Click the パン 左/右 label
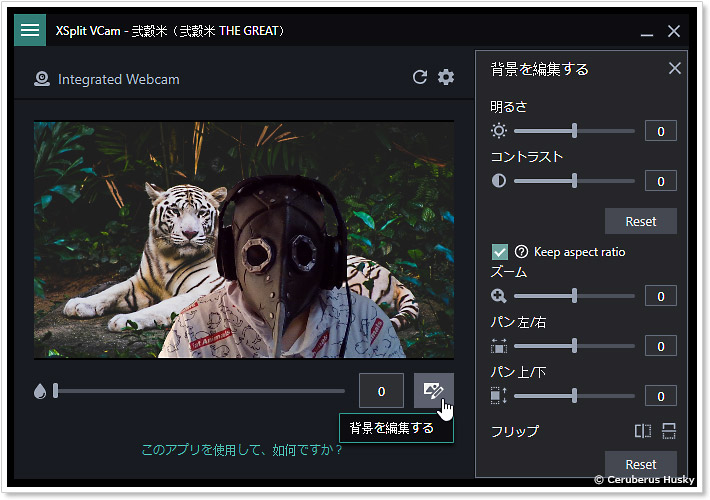The image size is (710, 500). [x=518, y=322]
